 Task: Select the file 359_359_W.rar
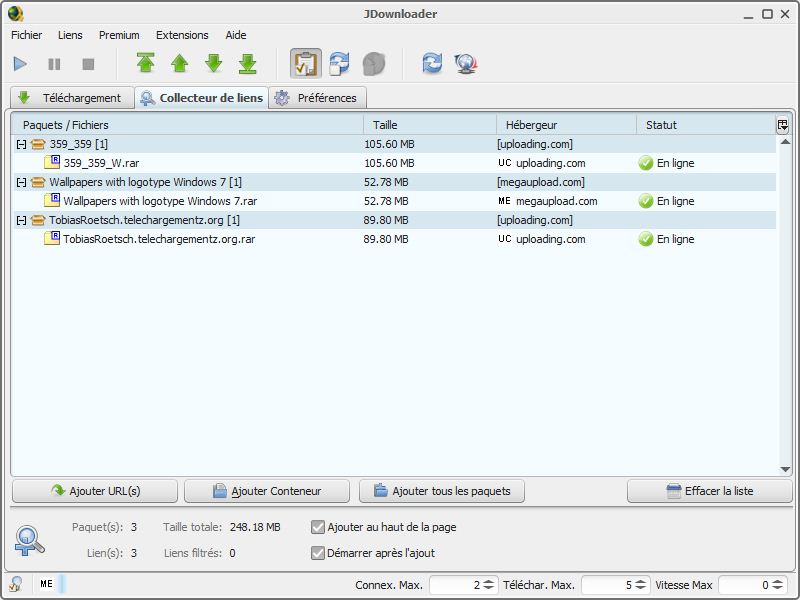click(102, 163)
